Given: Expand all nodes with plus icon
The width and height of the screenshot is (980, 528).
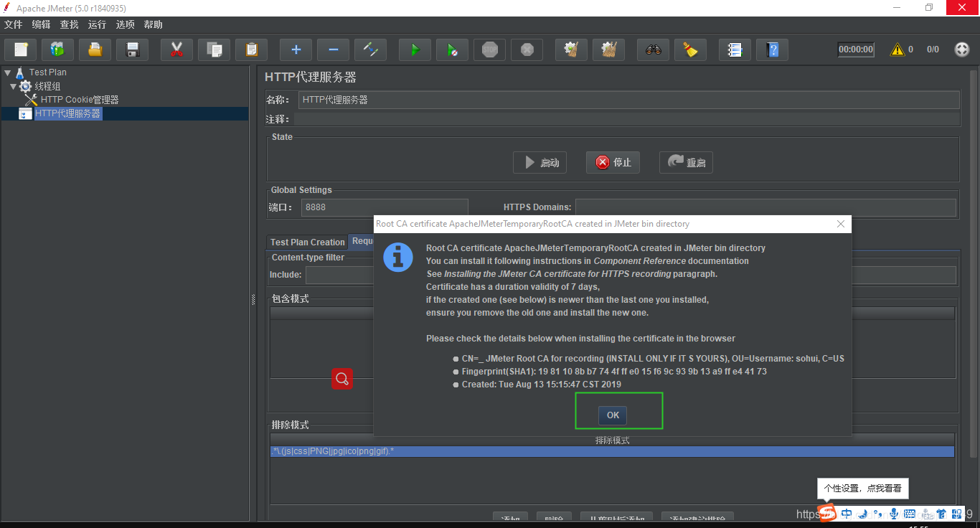Looking at the screenshot, I should coord(296,49).
